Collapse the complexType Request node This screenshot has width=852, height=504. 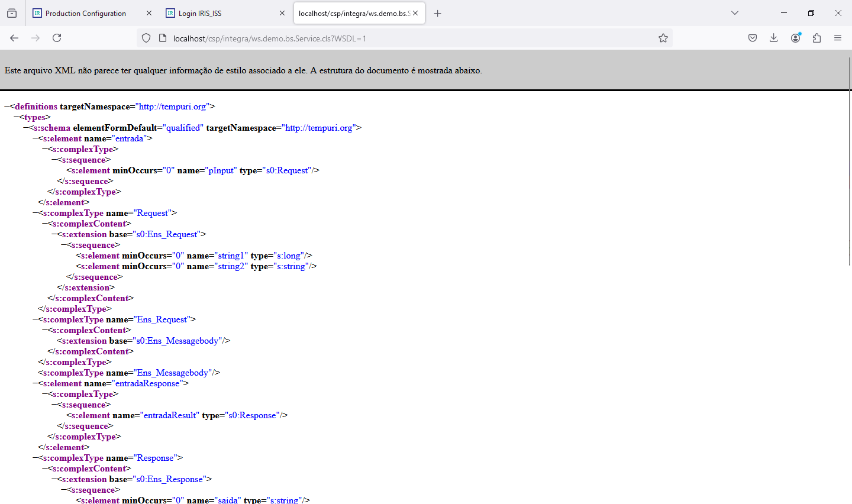[35, 213]
